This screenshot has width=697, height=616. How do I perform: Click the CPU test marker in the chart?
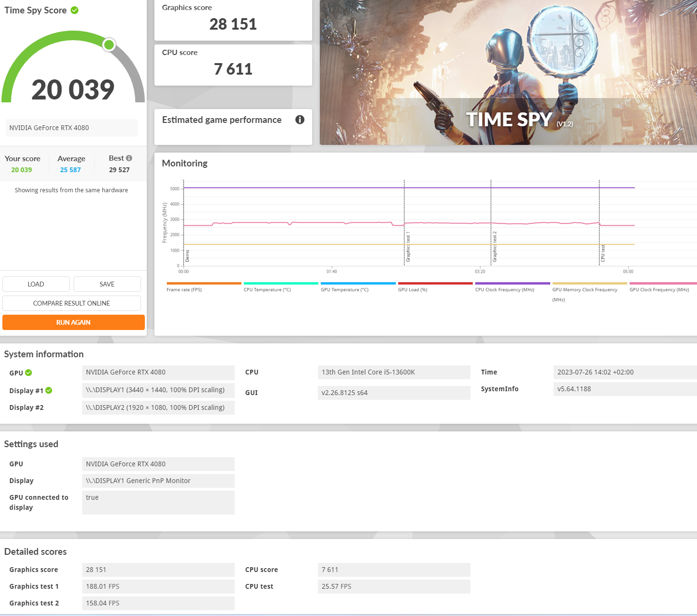[x=602, y=253]
